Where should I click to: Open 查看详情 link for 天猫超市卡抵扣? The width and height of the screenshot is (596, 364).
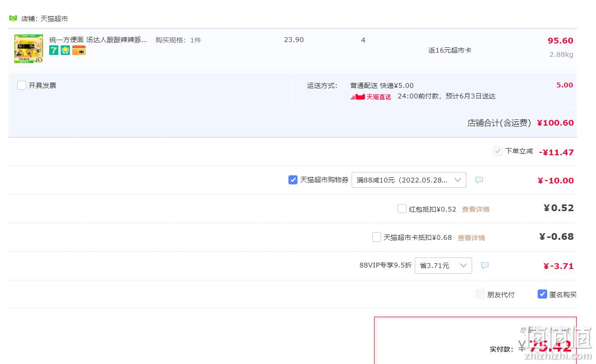pyautogui.click(x=471, y=237)
